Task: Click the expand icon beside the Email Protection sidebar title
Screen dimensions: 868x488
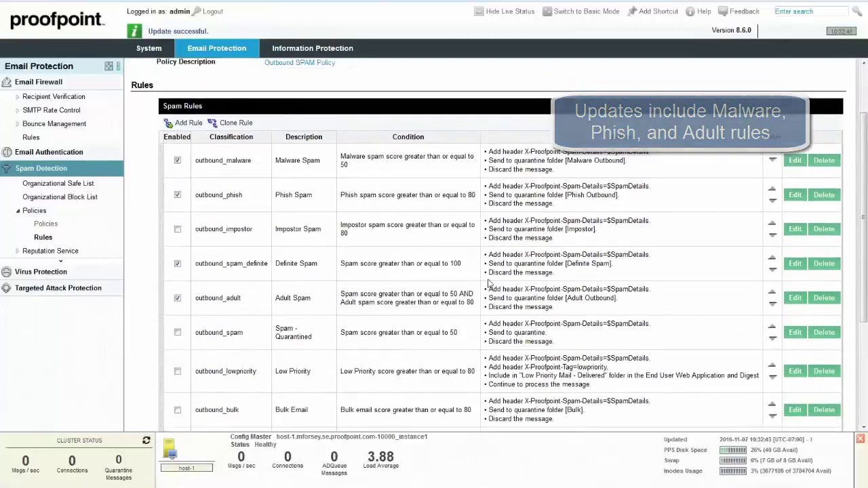Action: click(108, 66)
